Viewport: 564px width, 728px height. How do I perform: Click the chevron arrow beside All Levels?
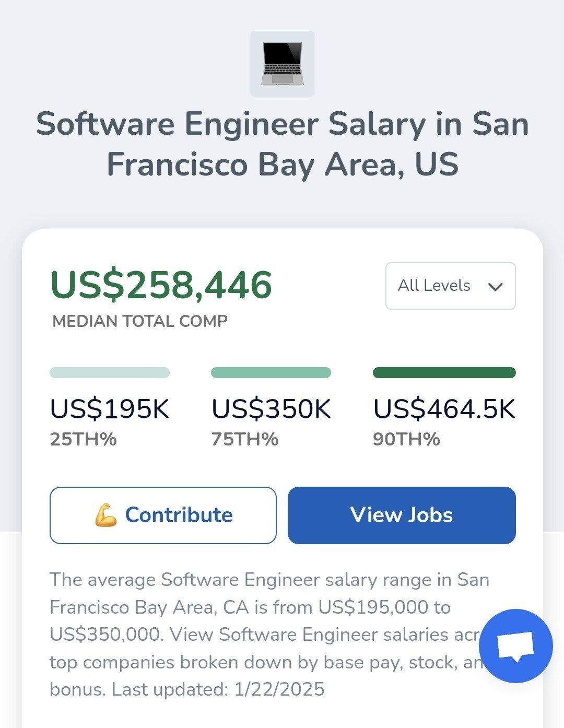pyautogui.click(x=495, y=286)
